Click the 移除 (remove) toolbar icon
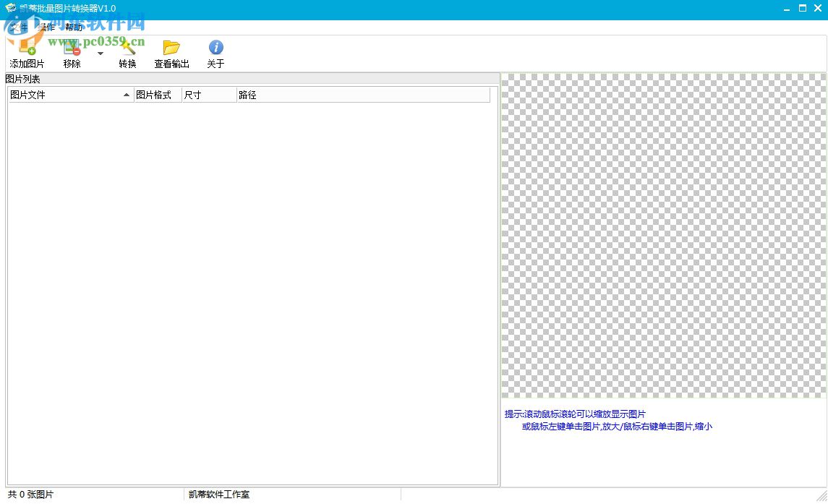This screenshot has height=504, width=828. [x=72, y=47]
